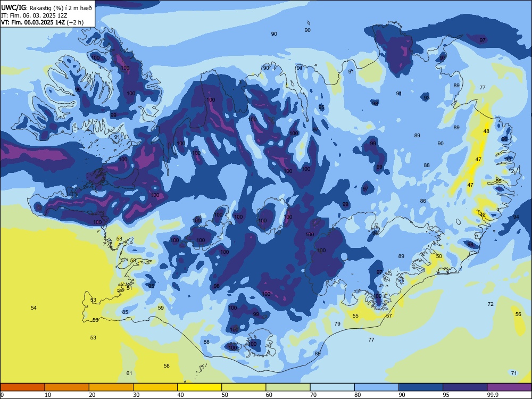Select the amber 20–30 legend swatch
This screenshot has width=532, height=399.
111,387
